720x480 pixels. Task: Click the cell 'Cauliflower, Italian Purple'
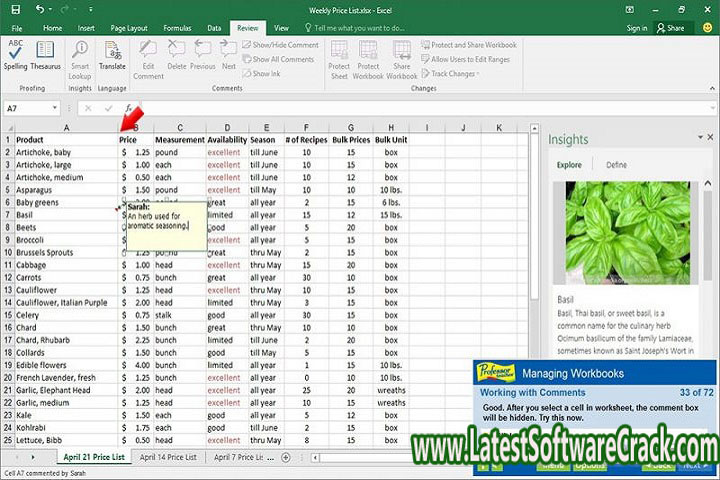click(x=66, y=303)
